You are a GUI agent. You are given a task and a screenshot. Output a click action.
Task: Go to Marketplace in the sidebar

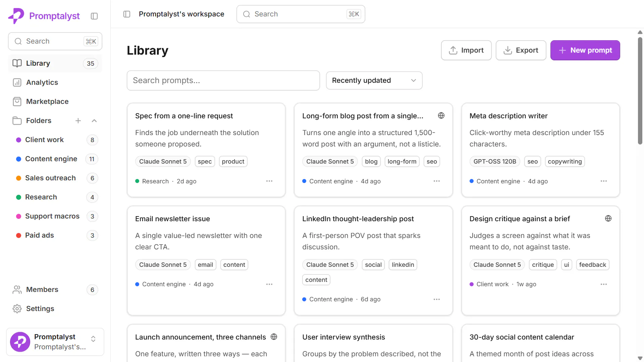tap(55, 102)
